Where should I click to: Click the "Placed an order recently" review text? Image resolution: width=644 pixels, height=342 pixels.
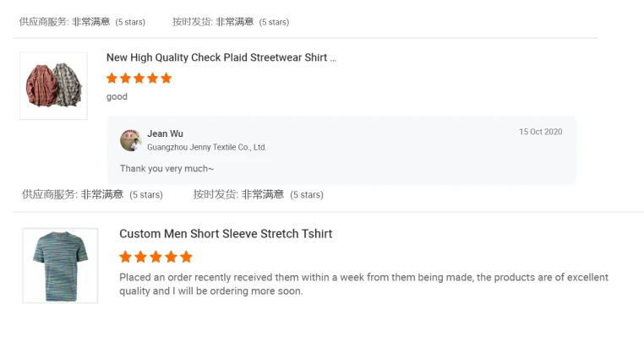point(363,284)
